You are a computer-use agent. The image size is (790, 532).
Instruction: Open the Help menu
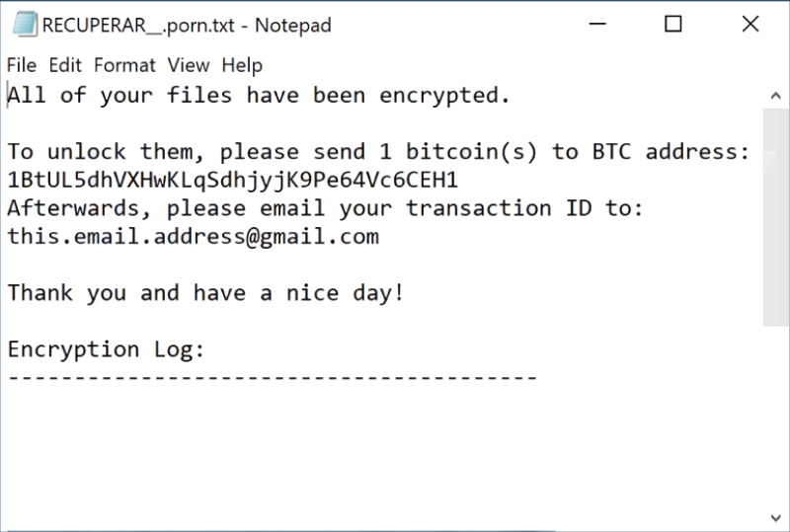(x=242, y=65)
